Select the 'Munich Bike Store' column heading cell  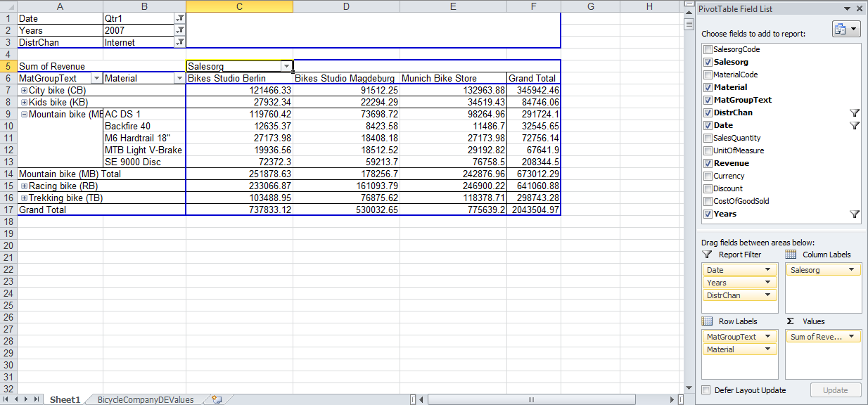pos(453,78)
